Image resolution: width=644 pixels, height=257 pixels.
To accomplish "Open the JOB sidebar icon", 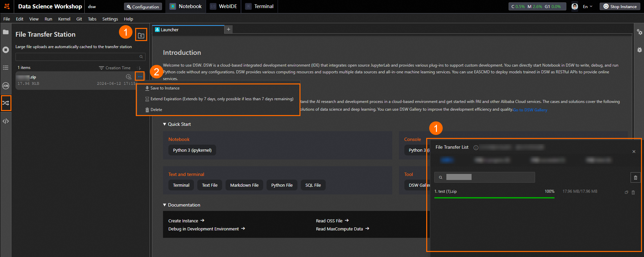I will [x=6, y=86].
